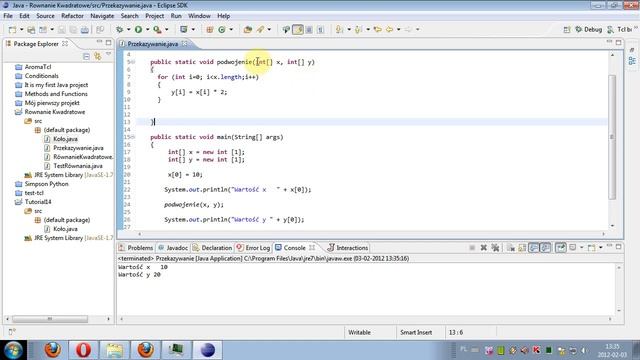Viewport: 640px width, 360px height.
Task: Click the New file toolbar icon
Action: [13, 30]
